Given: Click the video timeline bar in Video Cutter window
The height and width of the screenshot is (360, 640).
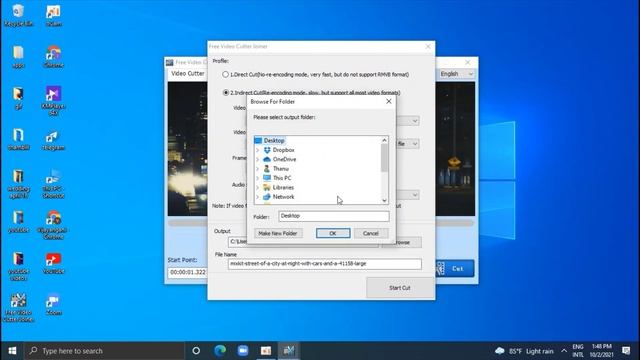Looking at the screenshot, I should click(x=454, y=223).
